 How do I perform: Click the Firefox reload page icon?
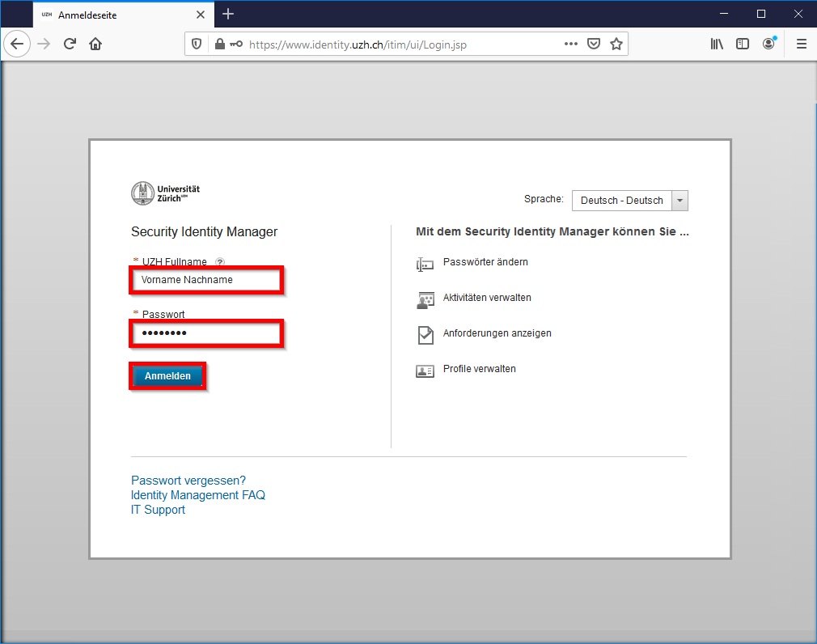[70, 44]
